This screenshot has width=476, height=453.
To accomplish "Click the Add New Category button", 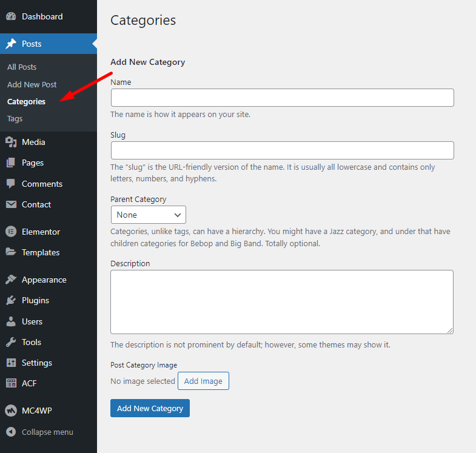I will point(150,408).
